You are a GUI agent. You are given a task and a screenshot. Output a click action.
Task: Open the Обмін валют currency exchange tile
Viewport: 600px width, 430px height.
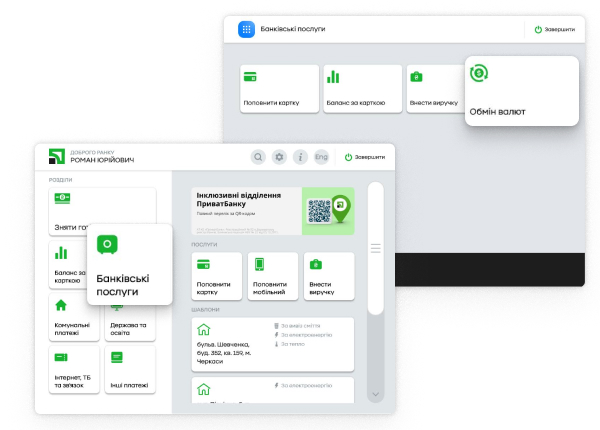pos(522,90)
